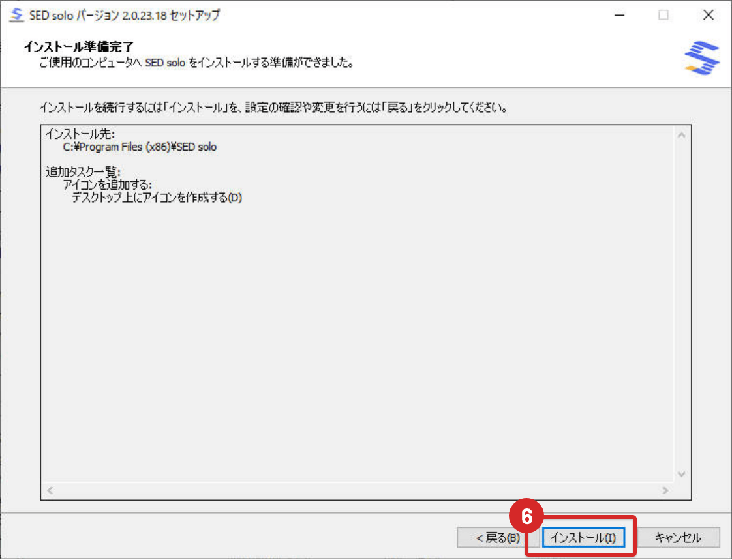Viewport: 732px width, 560px height.
Task: Click the SED solo title bar icon
Action: (17, 15)
